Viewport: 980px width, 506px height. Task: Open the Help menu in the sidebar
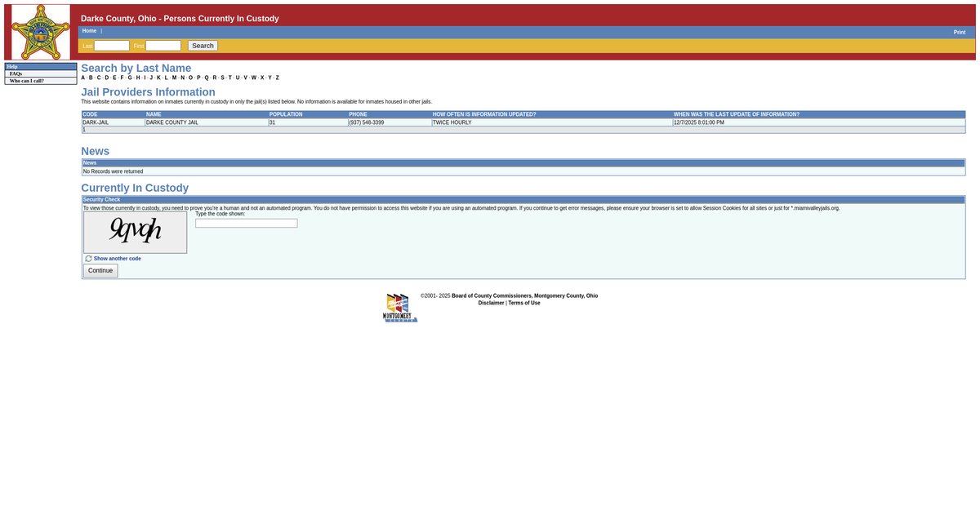(41, 67)
